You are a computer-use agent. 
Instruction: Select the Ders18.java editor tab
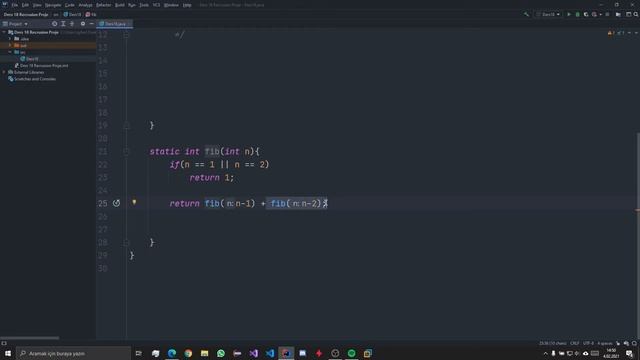115,24
